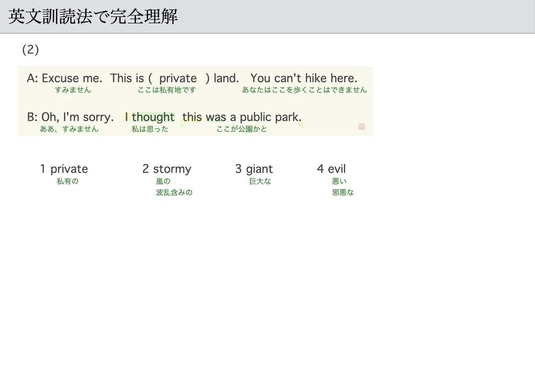Image resolution: width=535 pixels, height=392 pixels.
Task: Select answer choice 2 stormy
Action: coord(167,169)
